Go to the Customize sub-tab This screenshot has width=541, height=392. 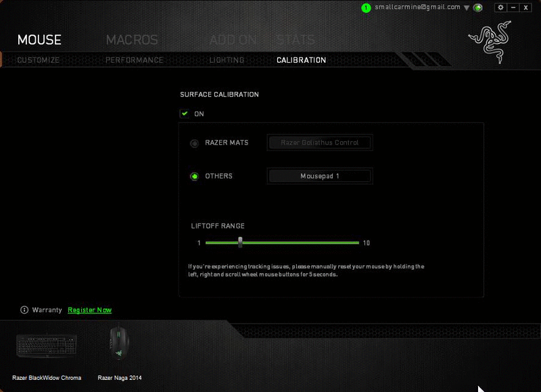[x=39, y=60]
